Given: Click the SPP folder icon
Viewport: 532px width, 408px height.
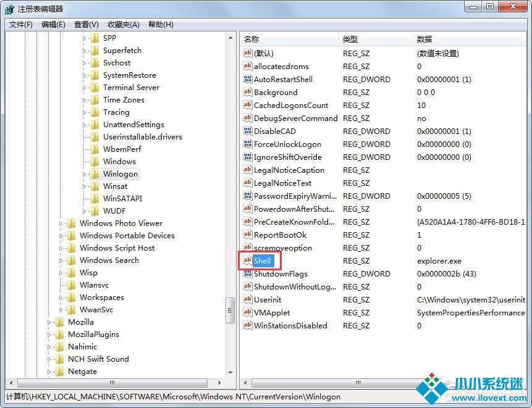Looking at the screenshot, I should click(95, 38).
